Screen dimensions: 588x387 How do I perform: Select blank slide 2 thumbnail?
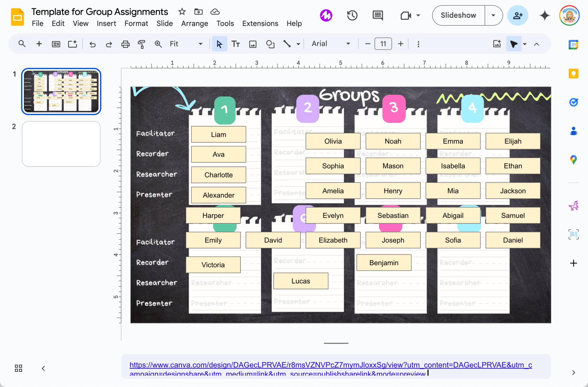(x=61, y=144)
